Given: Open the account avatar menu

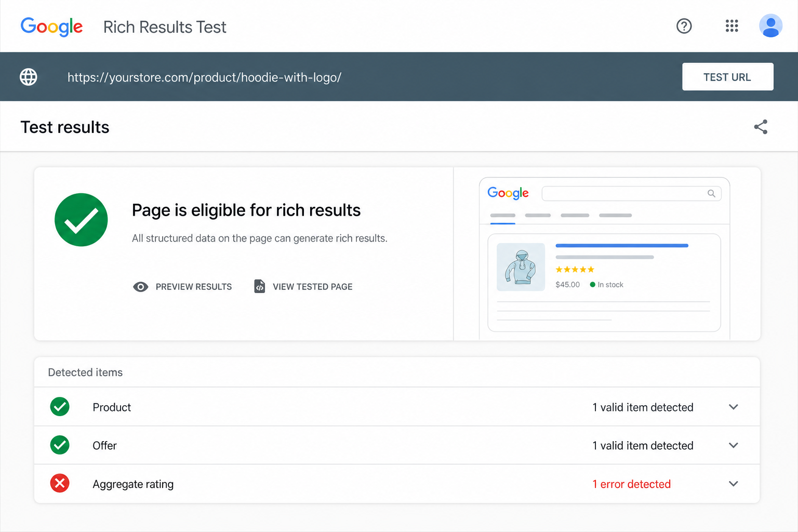Looking at the screenshot, I should click(770, 26).
